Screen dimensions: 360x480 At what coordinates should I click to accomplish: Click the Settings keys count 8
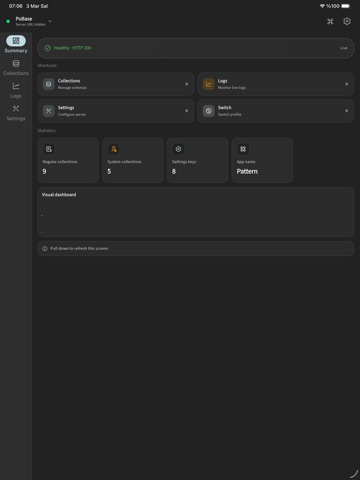click(174, 171)
